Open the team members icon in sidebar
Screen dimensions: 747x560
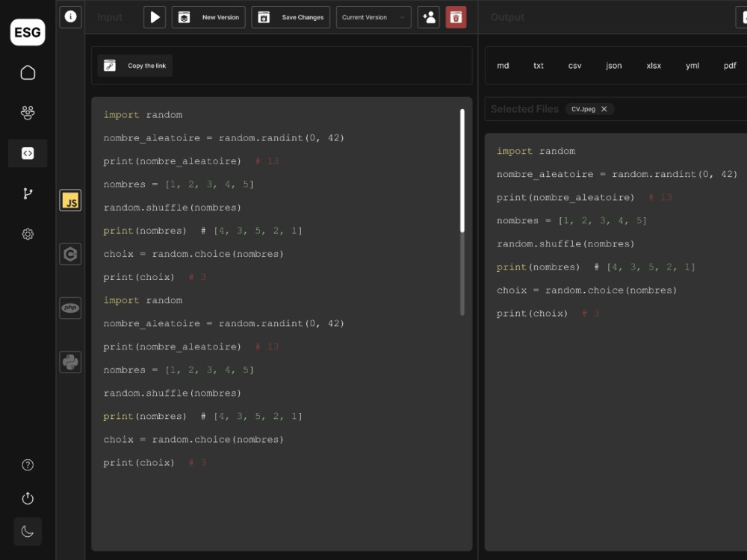coord(28,113)
